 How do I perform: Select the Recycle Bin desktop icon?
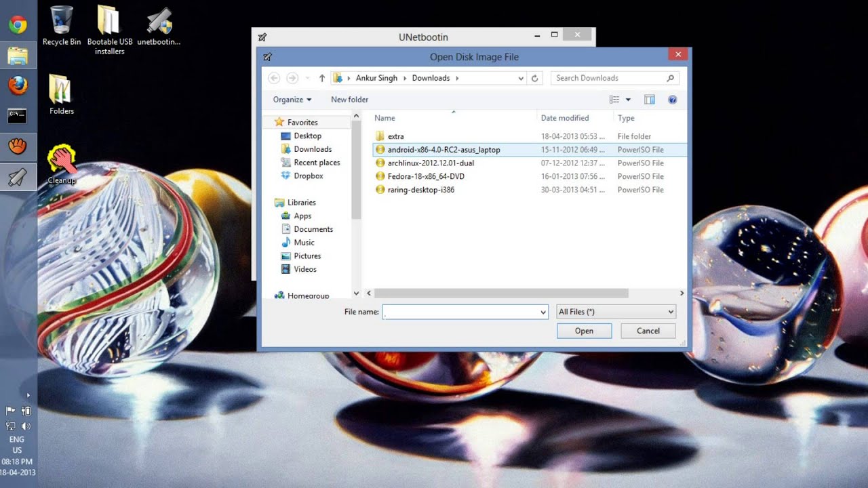[x=62, y=26]
